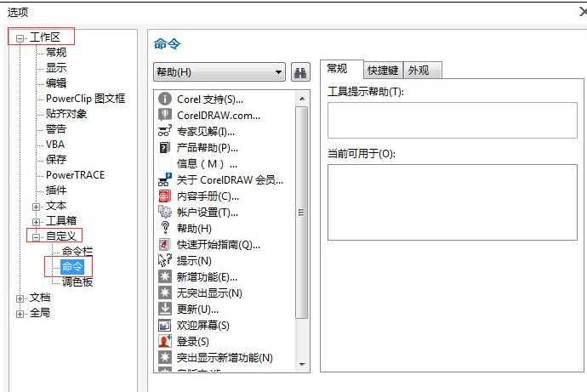Viewport: 587px width, 392px height.
Task: Click the 帮助(H) question mark icon
Action: click(165, 228)
